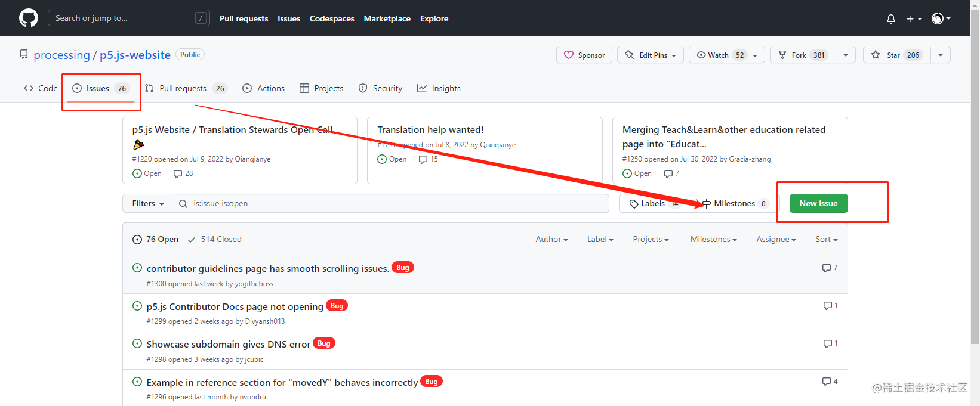Click the green New issue button

[818, 203]
